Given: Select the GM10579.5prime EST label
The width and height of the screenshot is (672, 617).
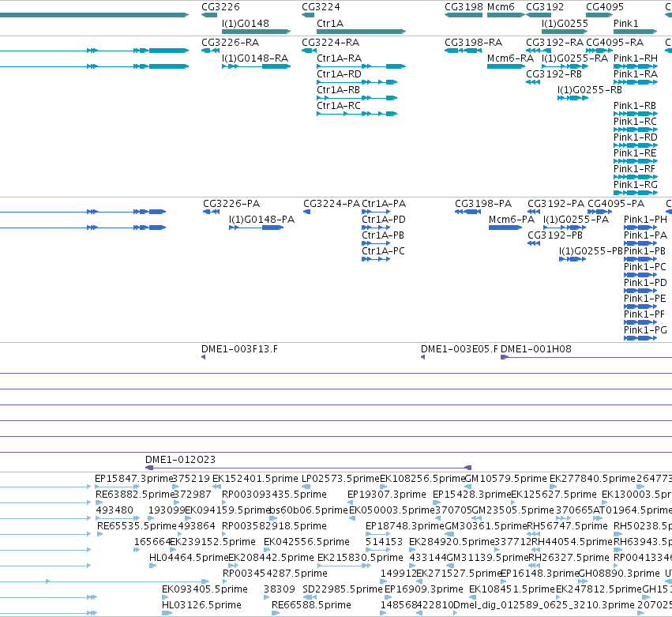Looking at the screenshot, I should pos(506,479).
